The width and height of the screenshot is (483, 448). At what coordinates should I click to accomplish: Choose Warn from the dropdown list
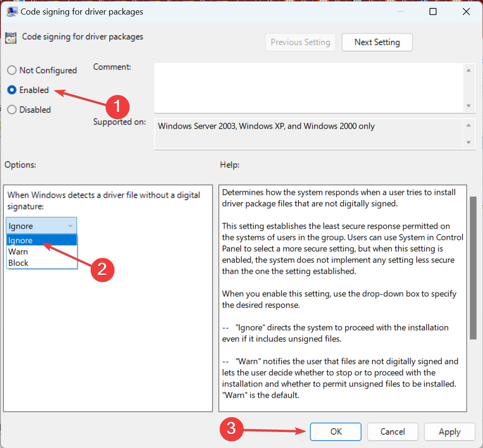coord(42,252)
